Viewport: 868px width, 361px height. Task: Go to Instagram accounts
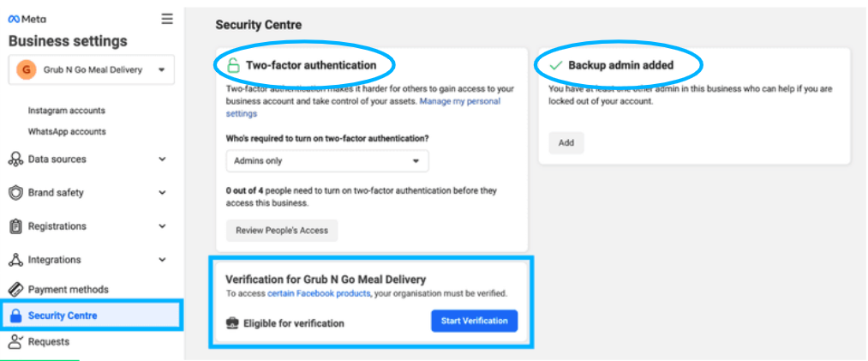pos(67,111)
